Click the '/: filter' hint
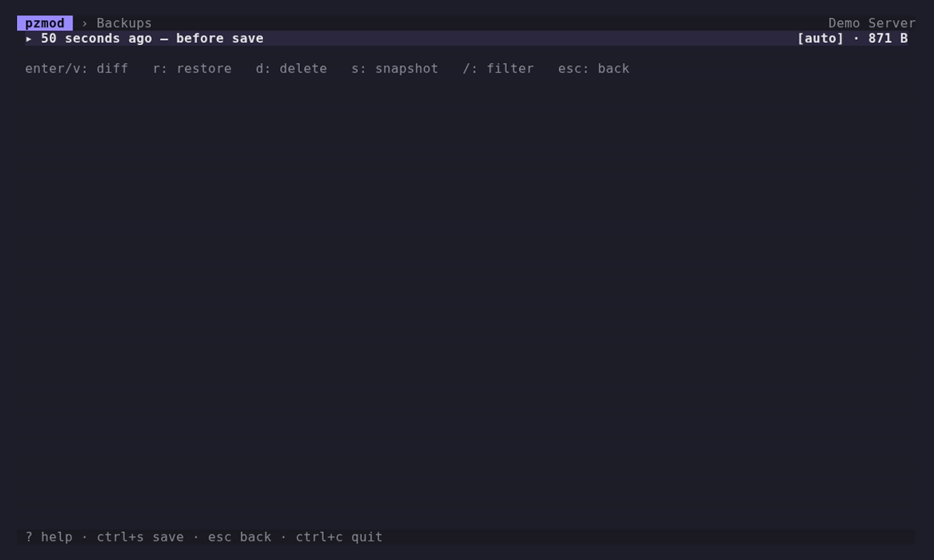The height and width of the screenshot is (560, 934). point(498,68)
